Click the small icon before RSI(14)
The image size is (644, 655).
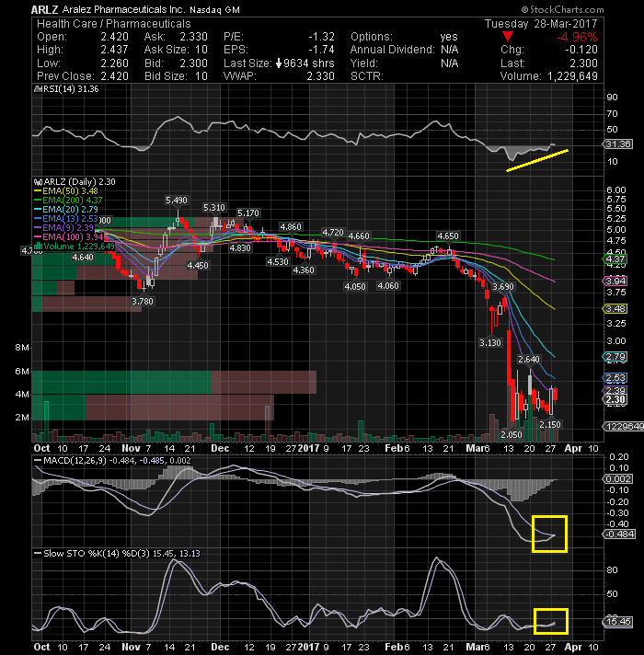37,89
